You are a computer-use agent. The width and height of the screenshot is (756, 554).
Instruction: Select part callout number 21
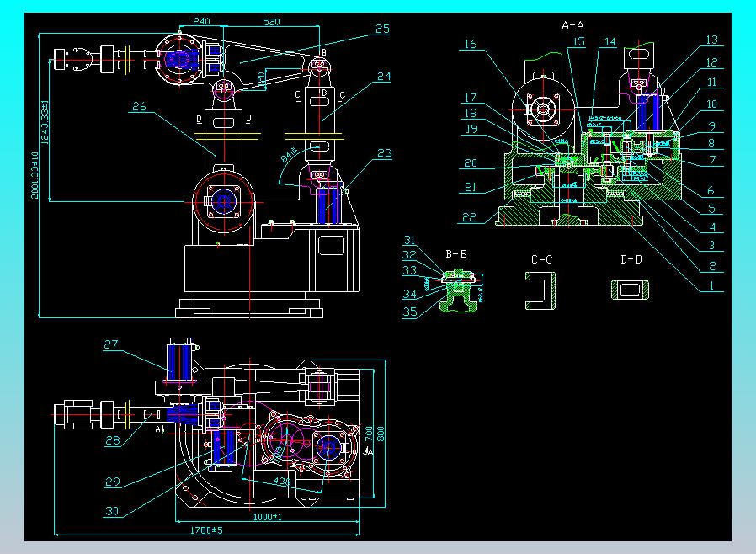pos(471,188)
